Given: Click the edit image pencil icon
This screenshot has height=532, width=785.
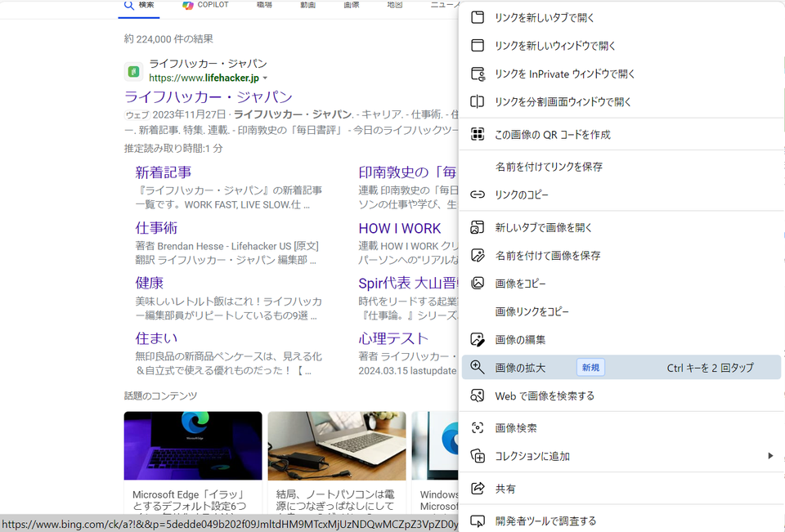Looking at the screenshot, I should (x=478, y=339).
